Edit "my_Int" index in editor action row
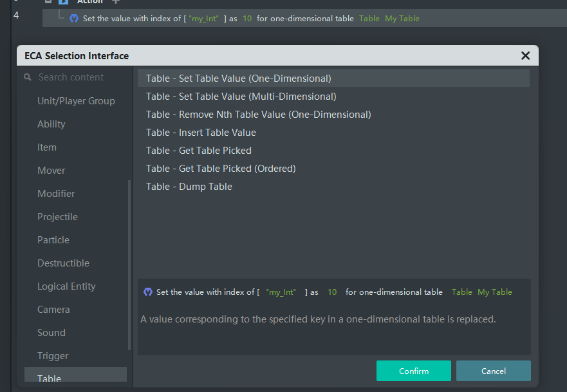Viewport: 567px width, 392px height. pyautogui.click(x=203, y=19)
